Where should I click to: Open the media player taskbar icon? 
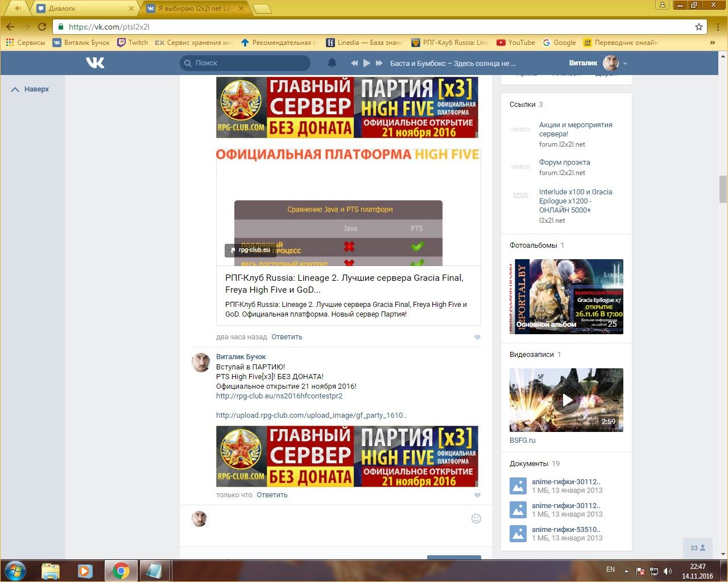click(x=85, y=571)
